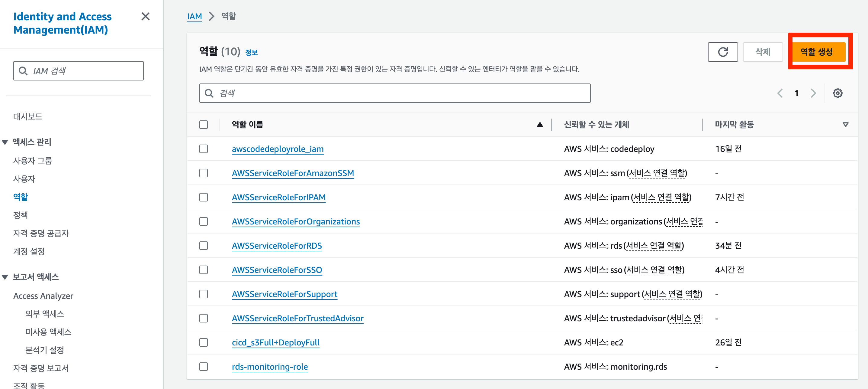Click the search icon in roles filter

click(209, 93)
